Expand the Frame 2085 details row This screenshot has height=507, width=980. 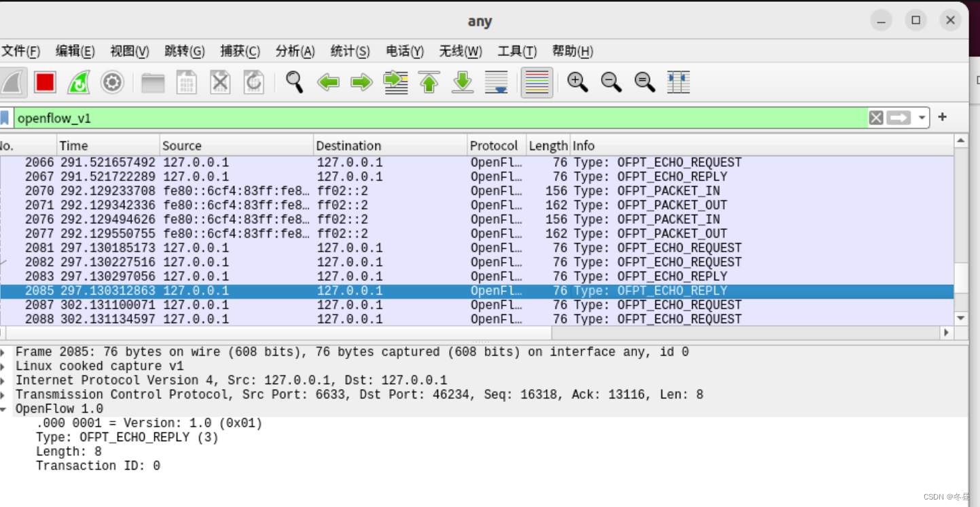coord(3,352)
